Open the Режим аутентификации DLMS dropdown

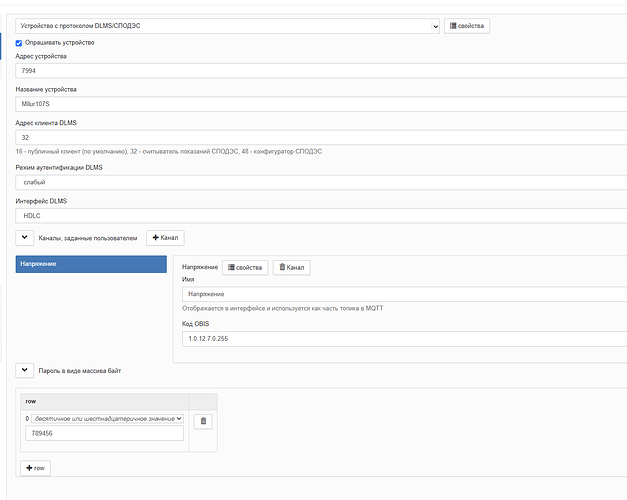tap(321, 182)
